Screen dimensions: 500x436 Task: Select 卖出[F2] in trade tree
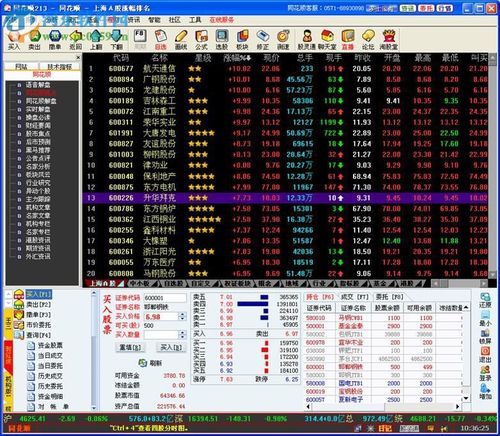(39, 304)
